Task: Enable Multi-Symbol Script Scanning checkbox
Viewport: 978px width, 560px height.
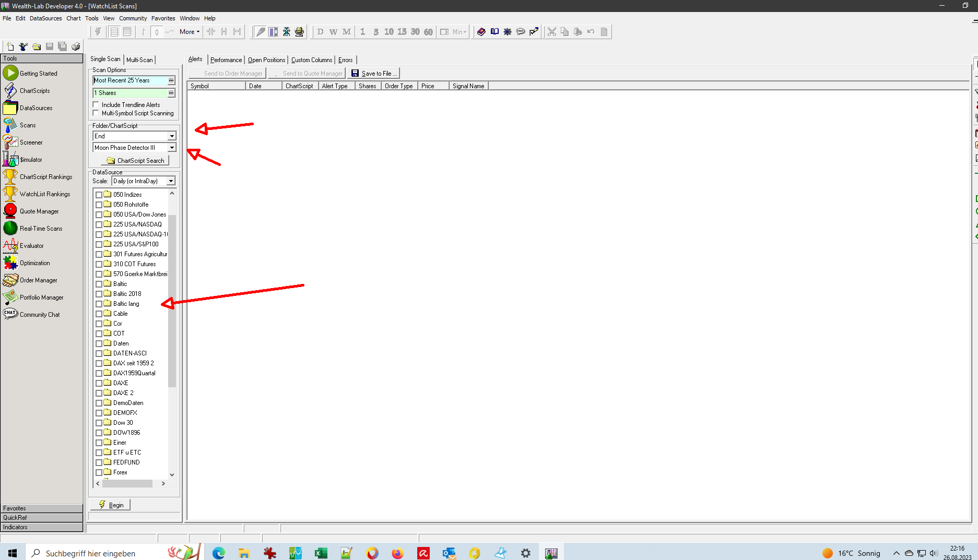Action: point(96,113)
